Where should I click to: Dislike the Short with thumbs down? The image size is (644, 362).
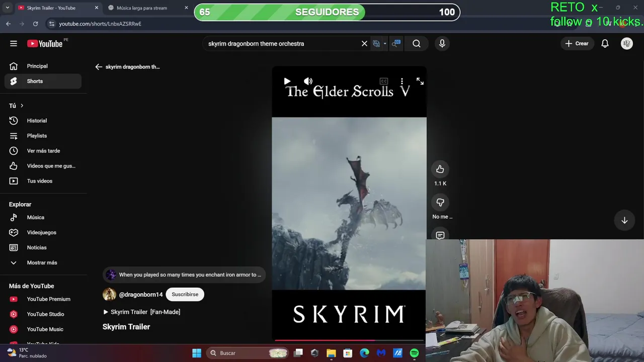pos(440,202)
